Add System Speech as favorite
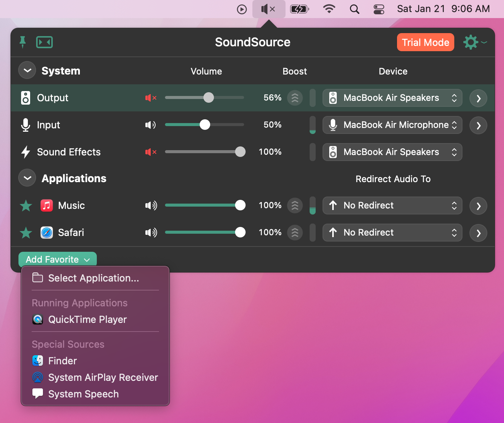The width and height of the screenshot is (504, 423). tap(95, 394)
